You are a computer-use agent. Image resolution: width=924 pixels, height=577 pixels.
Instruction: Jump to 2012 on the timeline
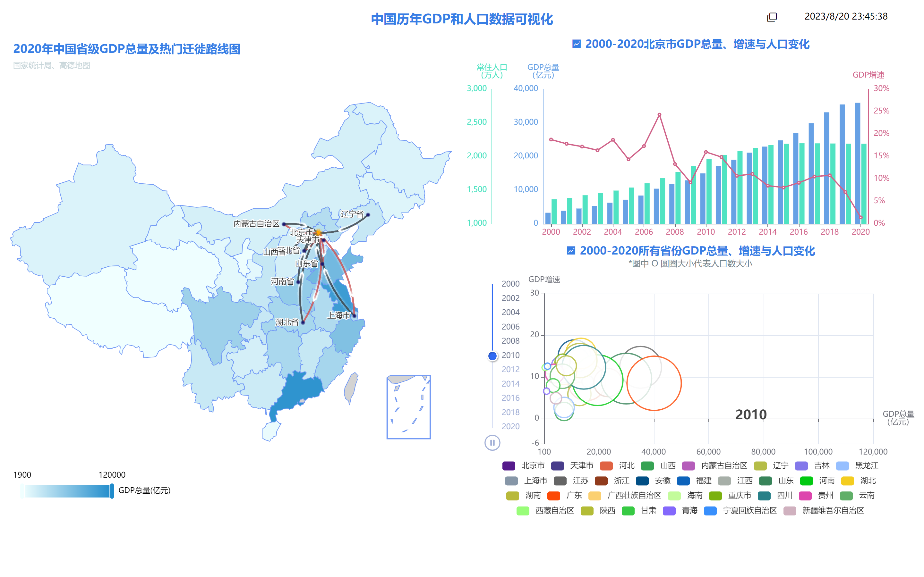[x=510, y=369]
